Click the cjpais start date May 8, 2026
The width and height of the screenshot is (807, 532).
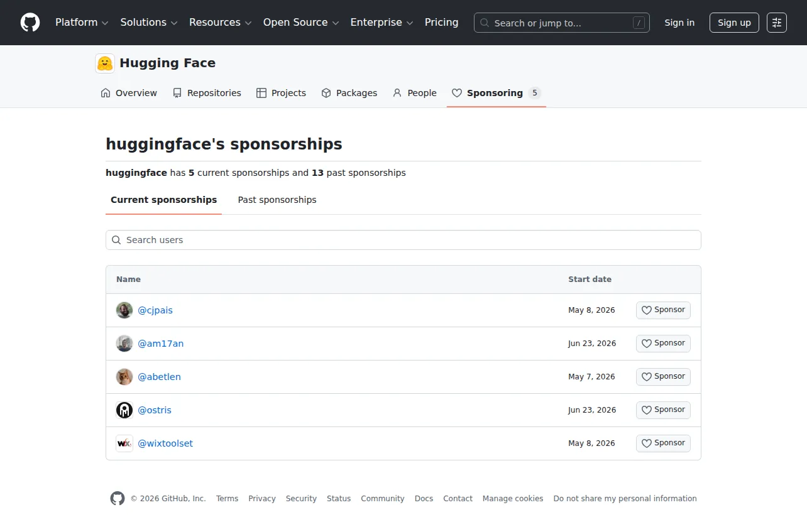(591, 310)
